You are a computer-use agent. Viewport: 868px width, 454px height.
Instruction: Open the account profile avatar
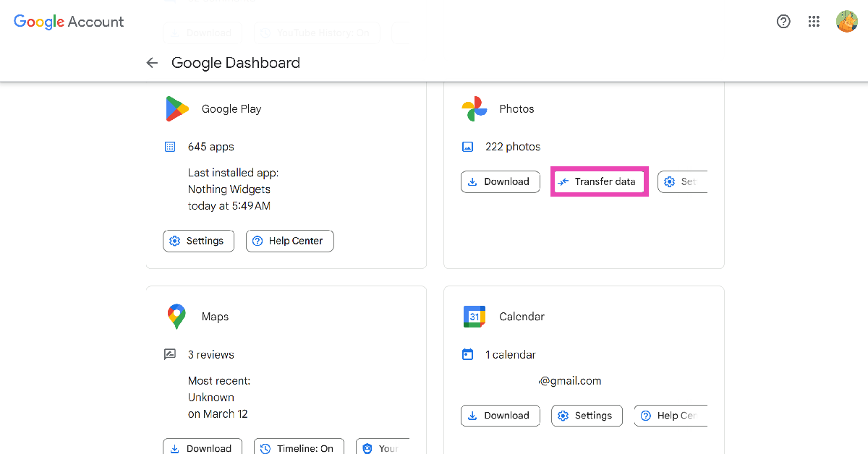point(846,22)
